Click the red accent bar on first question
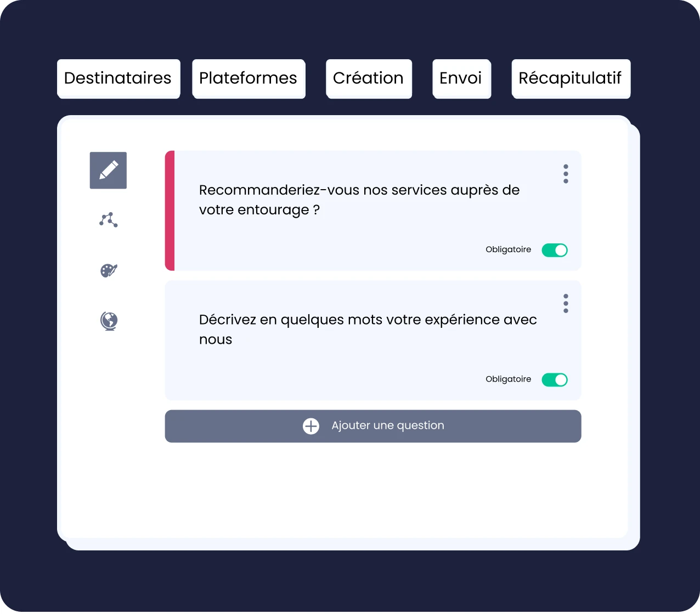Viewport: 700px width, 614px height. pos(170,211)
